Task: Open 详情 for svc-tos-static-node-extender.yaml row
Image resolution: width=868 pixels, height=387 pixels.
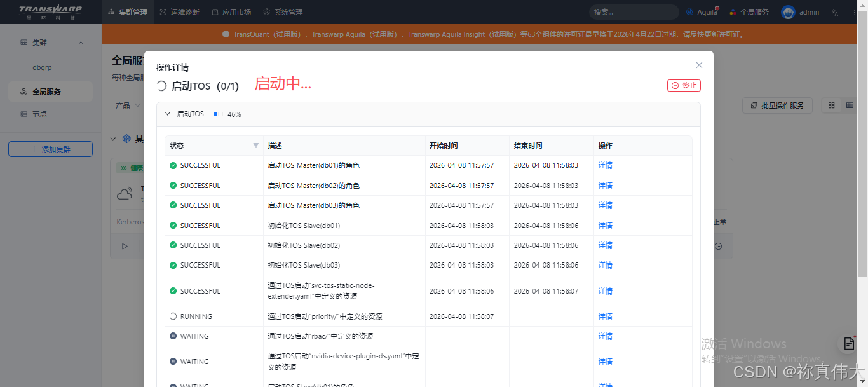Action: (x=606, y=291)
